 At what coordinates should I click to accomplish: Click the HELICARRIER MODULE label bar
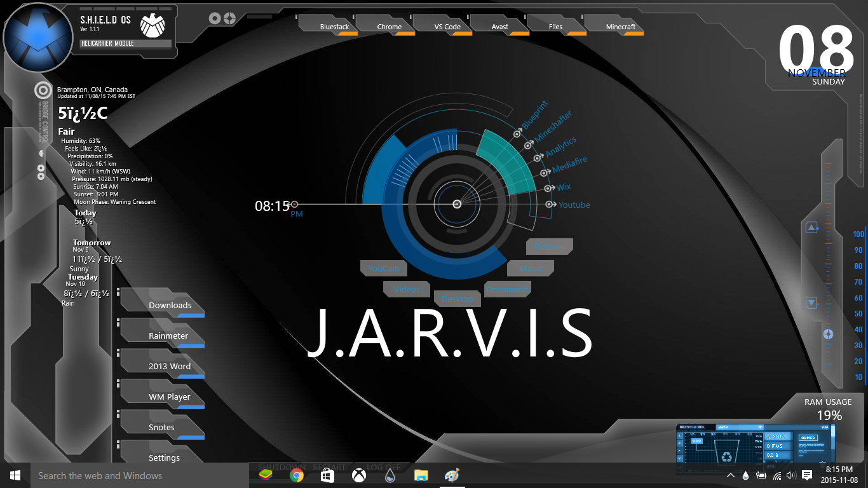(x=126, y=44)
